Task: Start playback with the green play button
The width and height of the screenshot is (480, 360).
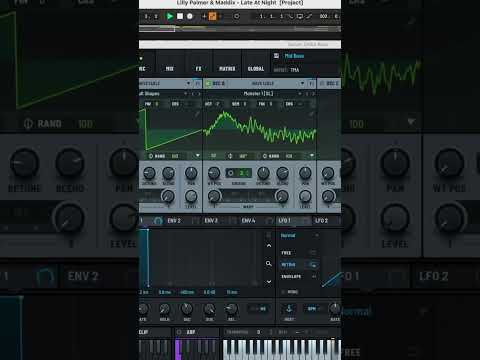Action: point(169,16)
